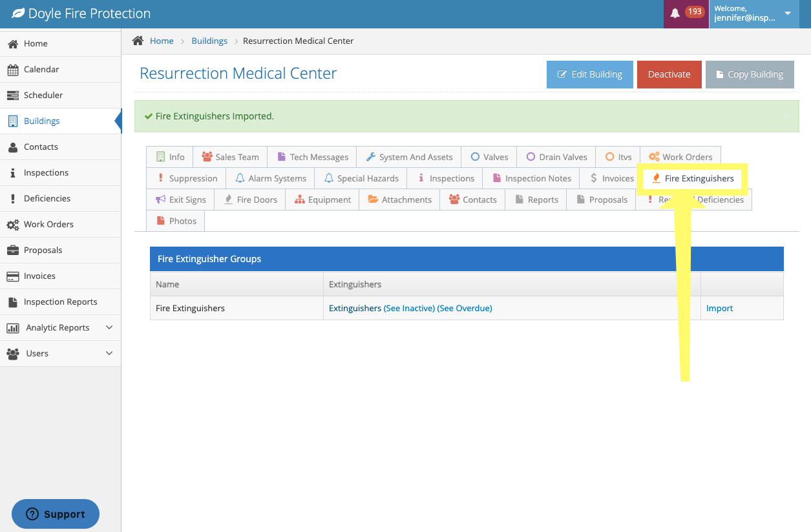This screenshot has width=811, height=532.
Task: Click the Fire Extinguisher Groups panel header
Action: point(467,259)
